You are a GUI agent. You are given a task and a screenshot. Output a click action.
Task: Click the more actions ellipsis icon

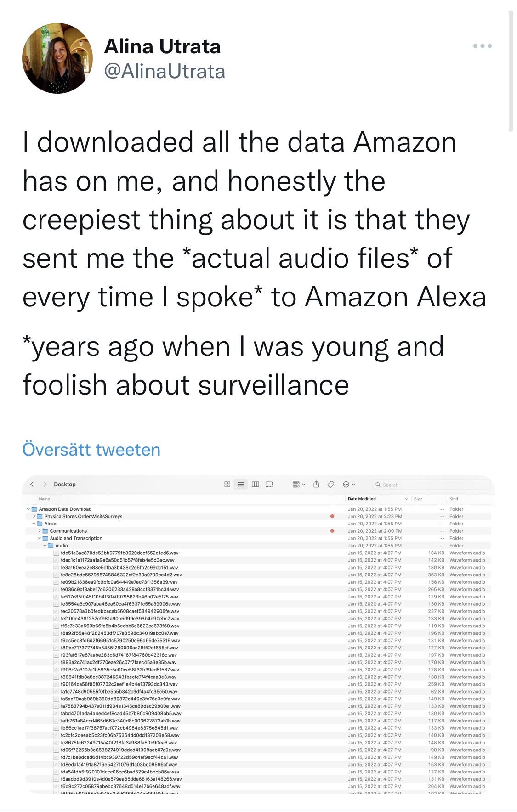(346, 484)
